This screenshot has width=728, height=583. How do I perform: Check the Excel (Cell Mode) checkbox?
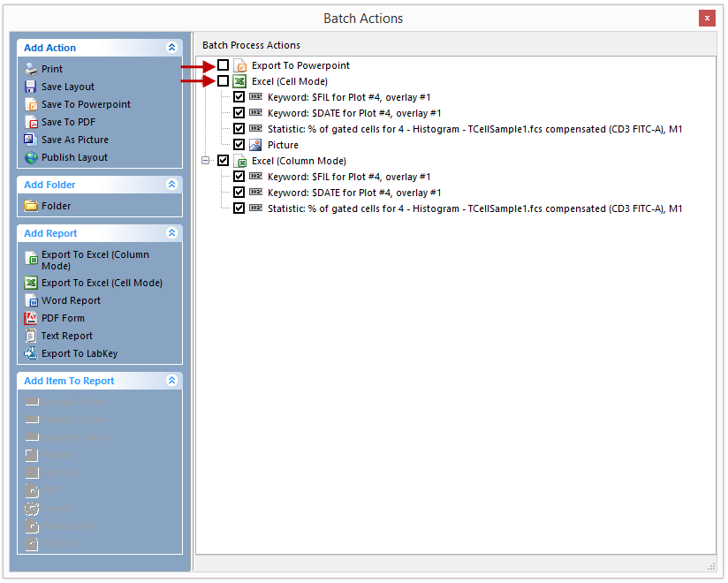tap(223, 81)
